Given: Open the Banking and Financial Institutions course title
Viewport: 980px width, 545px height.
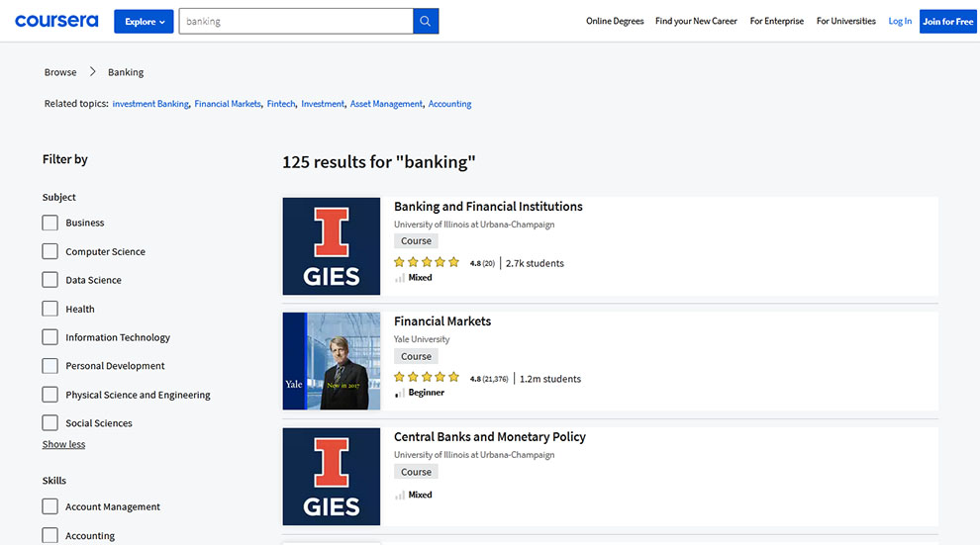Looking at the screenshot, I should point(488,207).
